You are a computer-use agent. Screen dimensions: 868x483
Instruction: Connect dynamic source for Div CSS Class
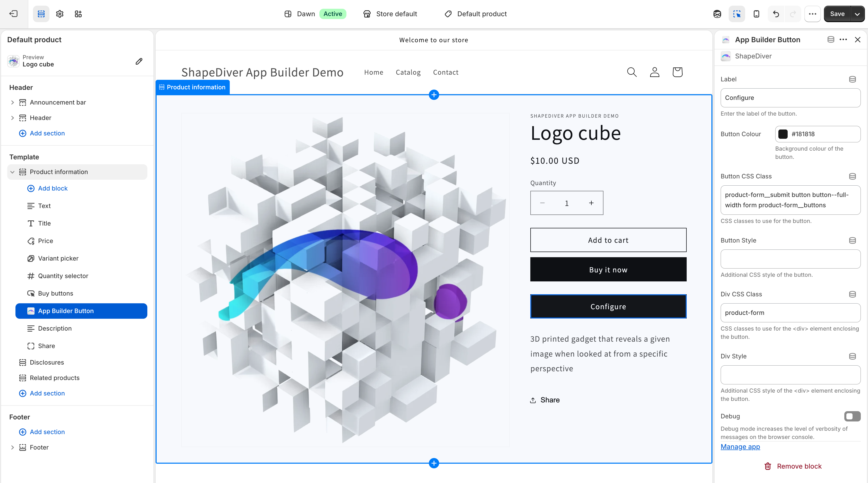(853, 294)
